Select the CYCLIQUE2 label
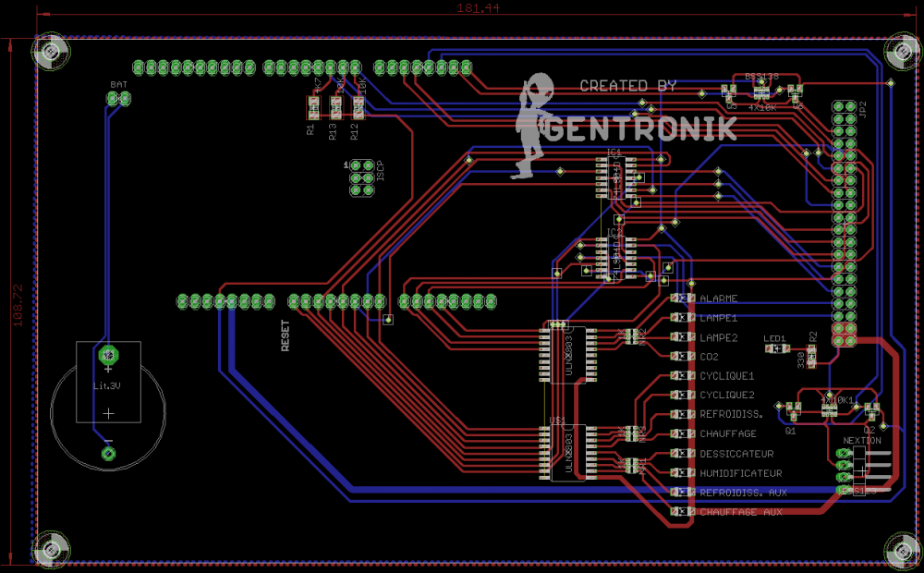The width and height of the screenshot is (924, 573). [726, 395]
